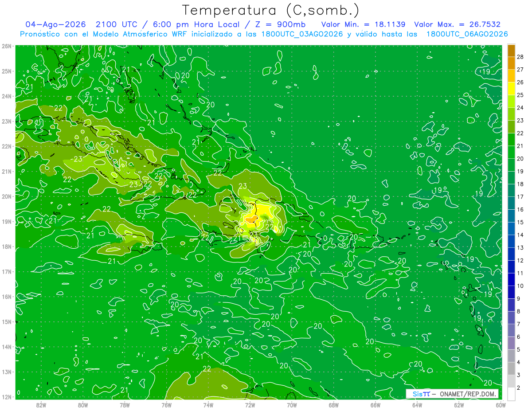Click the "64W" longitude label

(417, 404)
